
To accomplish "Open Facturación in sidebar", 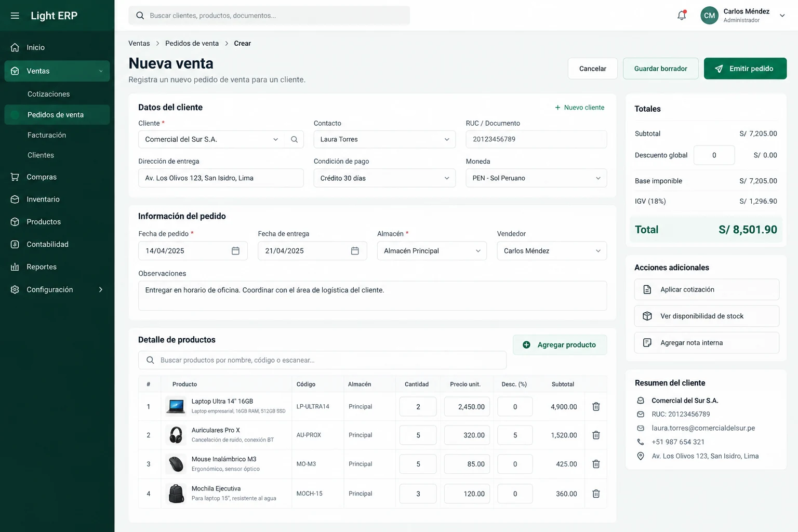I will pos(47,135).
